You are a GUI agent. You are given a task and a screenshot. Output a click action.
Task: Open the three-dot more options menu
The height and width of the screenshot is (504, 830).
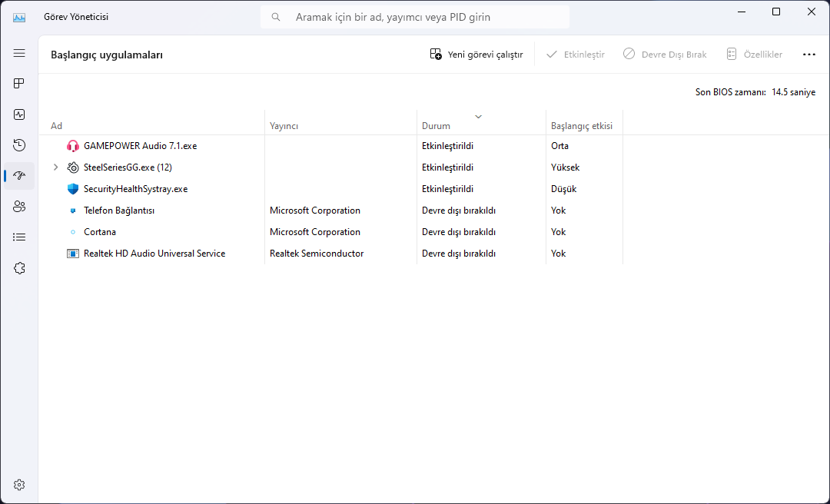click(808, 55)
